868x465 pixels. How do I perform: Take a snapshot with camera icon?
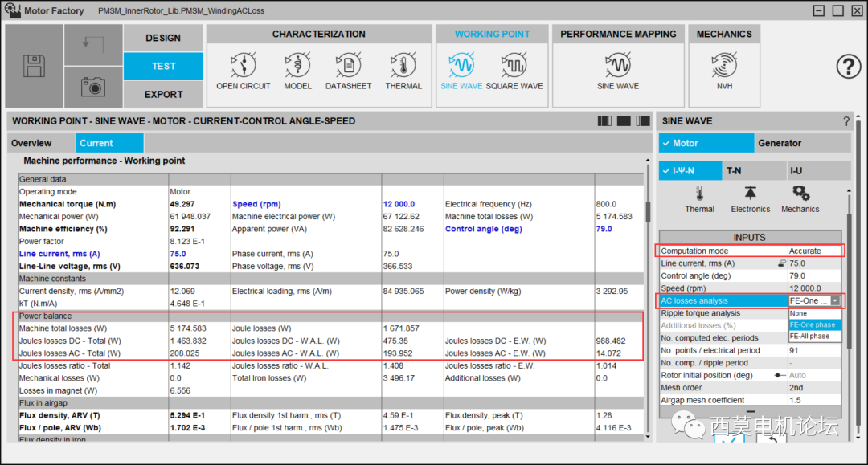click(93, 87)
